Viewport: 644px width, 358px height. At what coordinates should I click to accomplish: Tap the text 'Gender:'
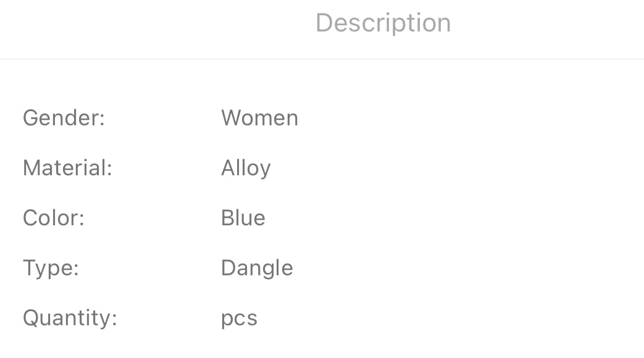(x=64, y=118)
